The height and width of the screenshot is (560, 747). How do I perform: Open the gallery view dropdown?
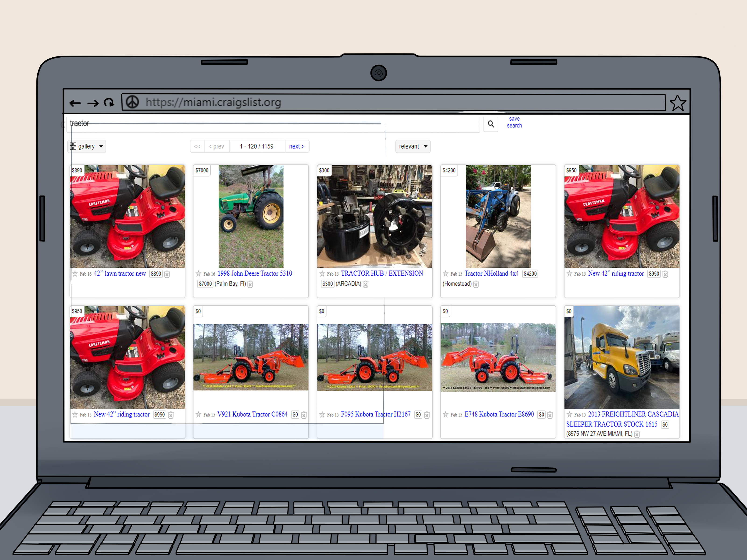(x=86, y=147)
